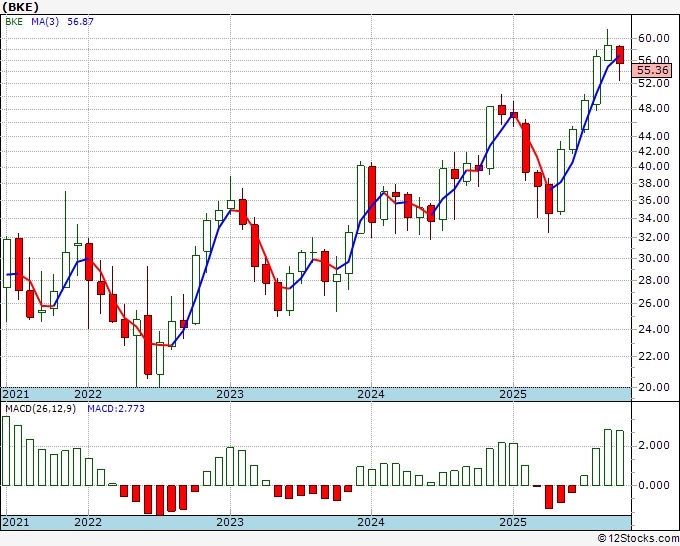This screenshot has height=546, width=680.
Task: Click the MACD:2.773 value label
Action: 116,409
